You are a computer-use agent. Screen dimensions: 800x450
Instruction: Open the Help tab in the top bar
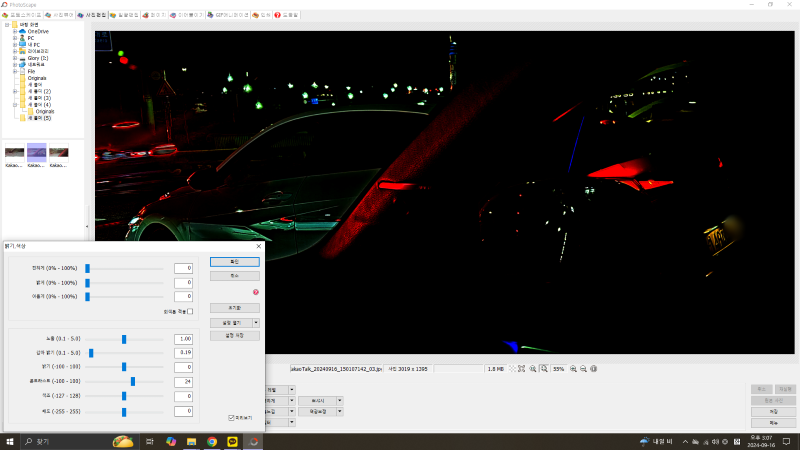[x=285, y=15]
